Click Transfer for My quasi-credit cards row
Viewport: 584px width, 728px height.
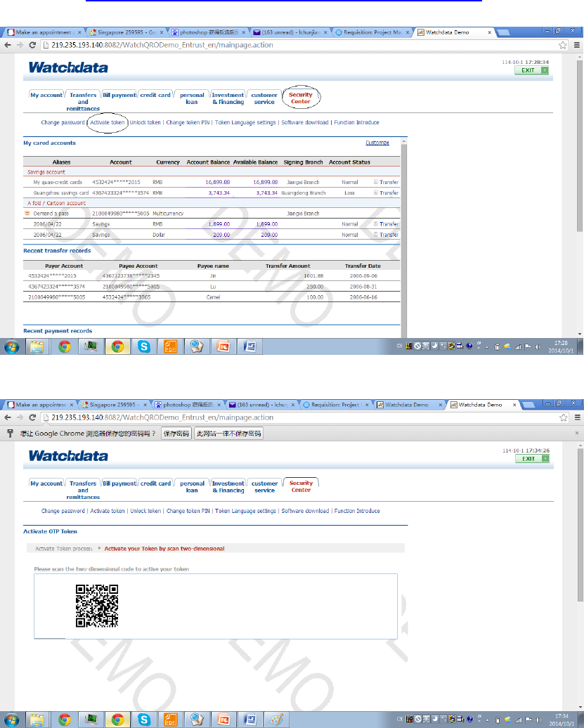point(389,182)
